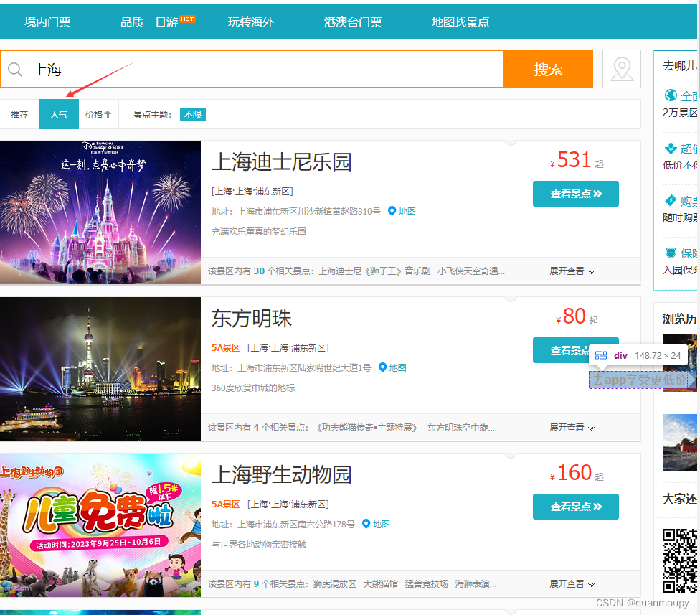Open the 品质一日游 menu
The height and width of the screenshot is (615, 700).
(150, 22)
